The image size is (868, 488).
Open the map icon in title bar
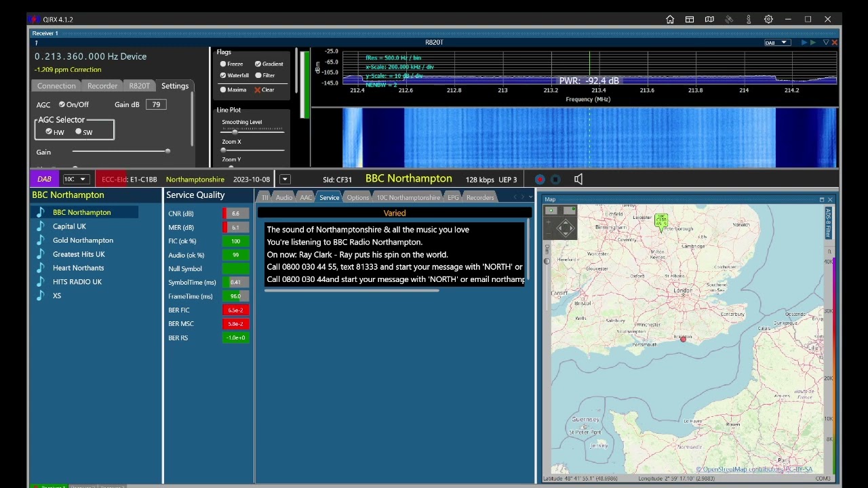[x=709, y=20]
